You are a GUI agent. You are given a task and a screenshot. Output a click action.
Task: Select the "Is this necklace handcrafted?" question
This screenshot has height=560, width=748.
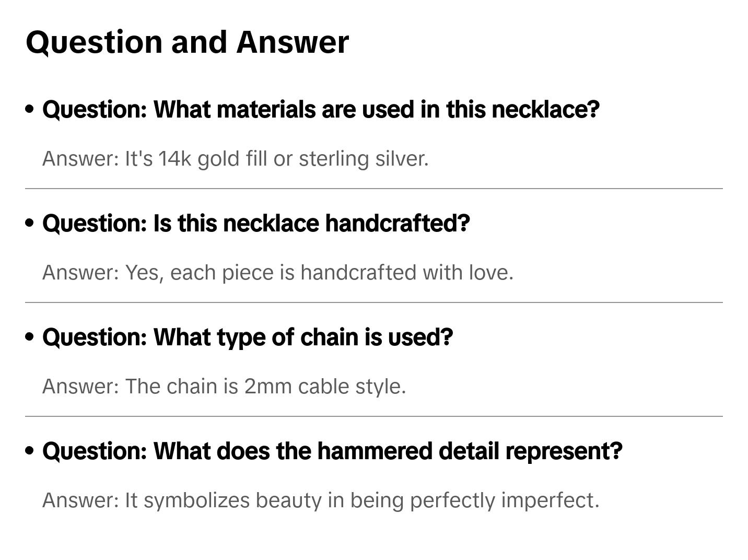(256, 223)
